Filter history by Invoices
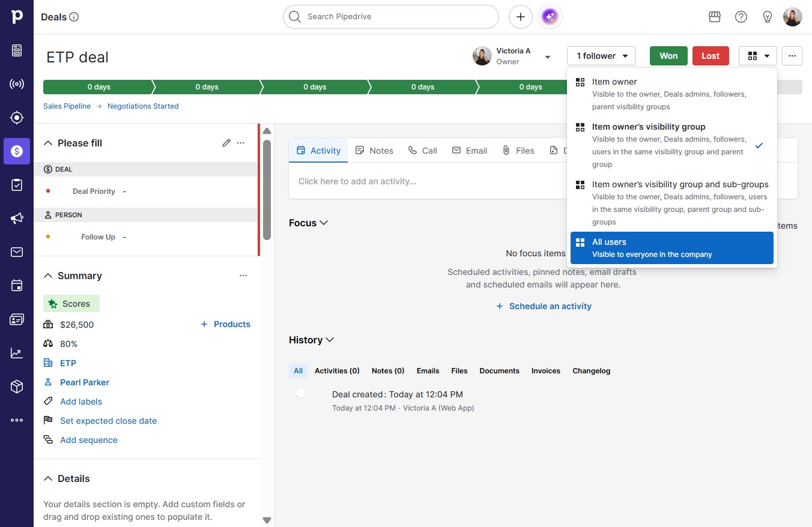This screenshot has width=812, height=527. 546,371
